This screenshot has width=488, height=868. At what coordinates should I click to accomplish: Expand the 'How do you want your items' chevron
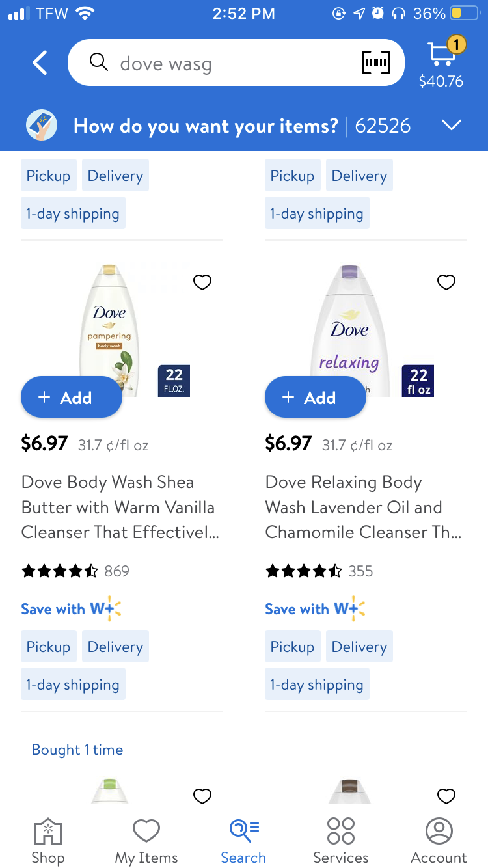click(451, 126)
